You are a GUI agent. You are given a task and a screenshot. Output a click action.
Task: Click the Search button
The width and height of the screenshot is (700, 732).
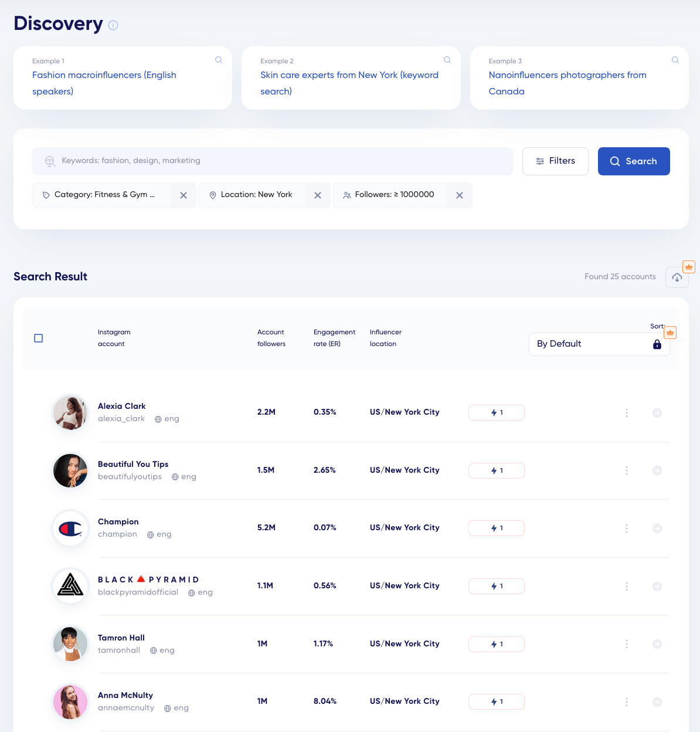click(x=634, y=161)
